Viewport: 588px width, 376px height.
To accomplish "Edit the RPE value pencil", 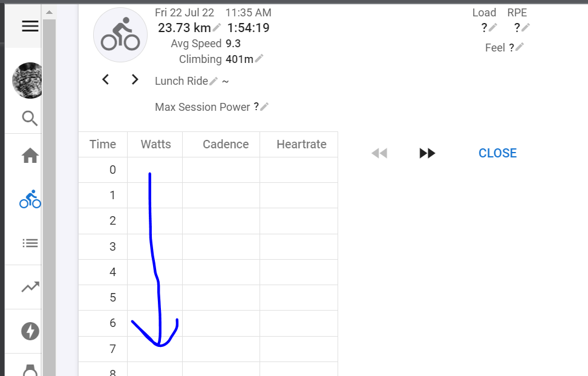I will pos(525,27).
